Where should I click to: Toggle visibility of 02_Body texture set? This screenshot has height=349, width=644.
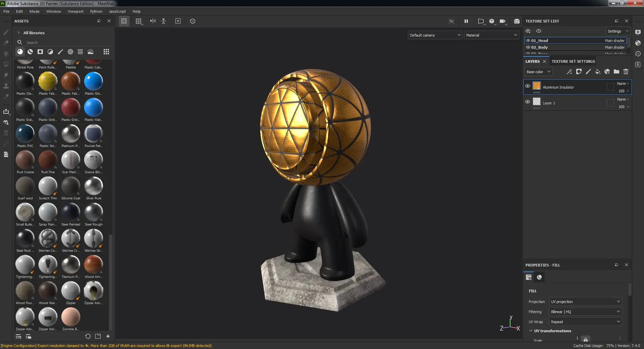528,47
